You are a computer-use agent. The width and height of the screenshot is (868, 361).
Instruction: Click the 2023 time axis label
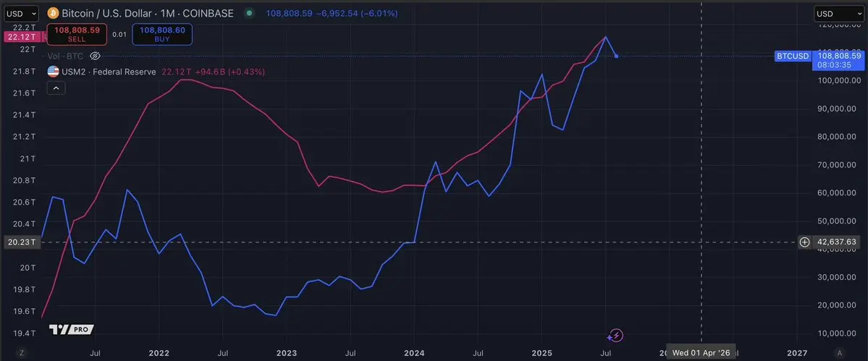287,353
